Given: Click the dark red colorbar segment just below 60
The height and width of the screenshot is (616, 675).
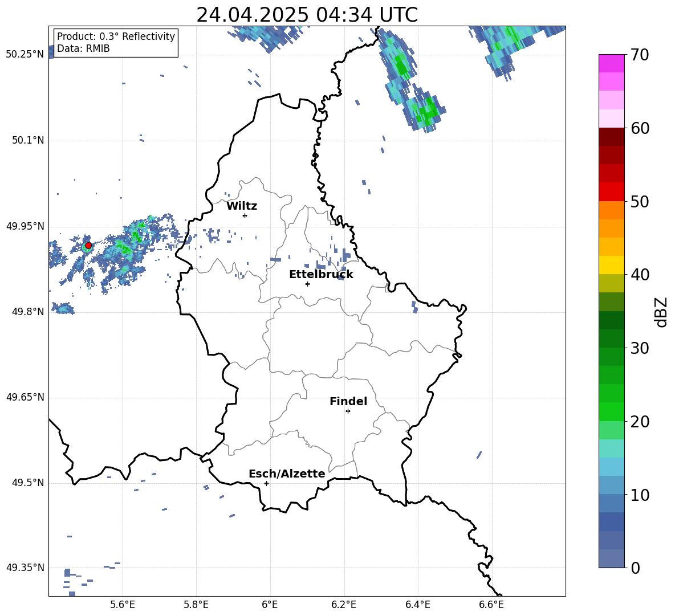Looking at the screenshot, I should pos(612,137).
